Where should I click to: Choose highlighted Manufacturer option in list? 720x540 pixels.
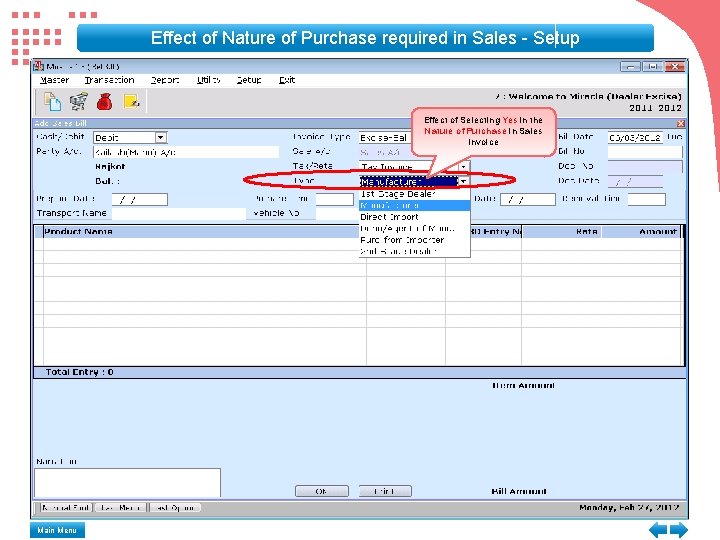(x=414, y=206)
